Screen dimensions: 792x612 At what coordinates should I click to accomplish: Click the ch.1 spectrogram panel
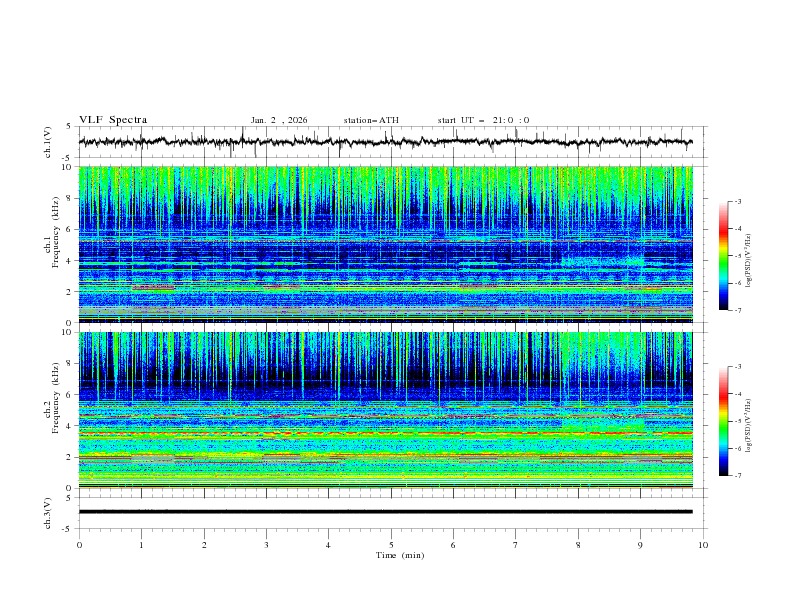click(386, 244)
